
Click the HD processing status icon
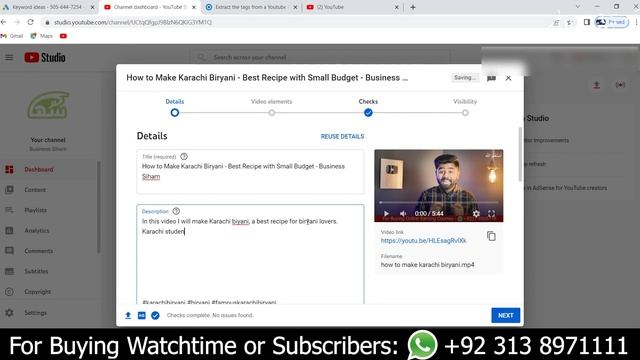pos(142,315)
